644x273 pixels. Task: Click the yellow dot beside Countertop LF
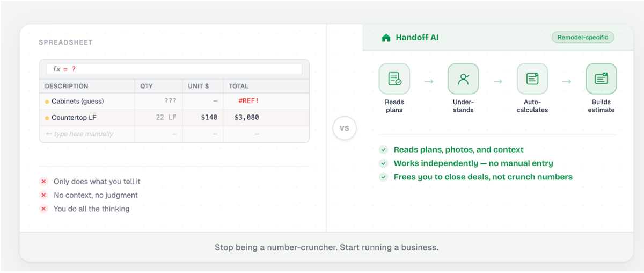(47, 118)
